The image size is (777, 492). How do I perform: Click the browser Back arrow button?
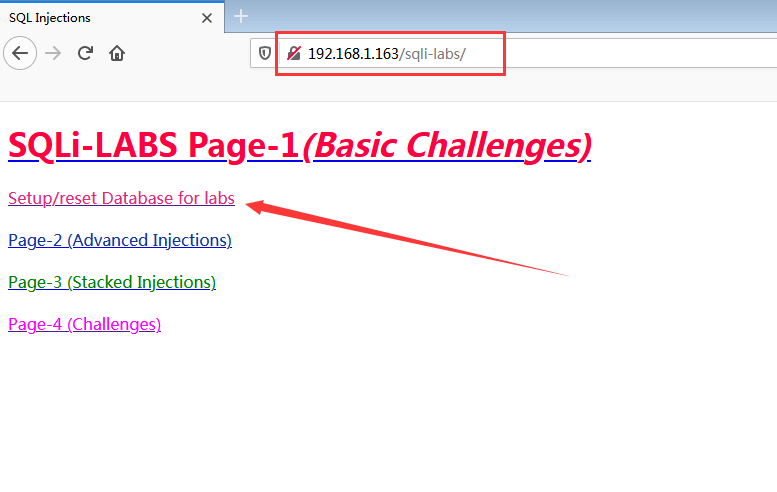point(20,53)
